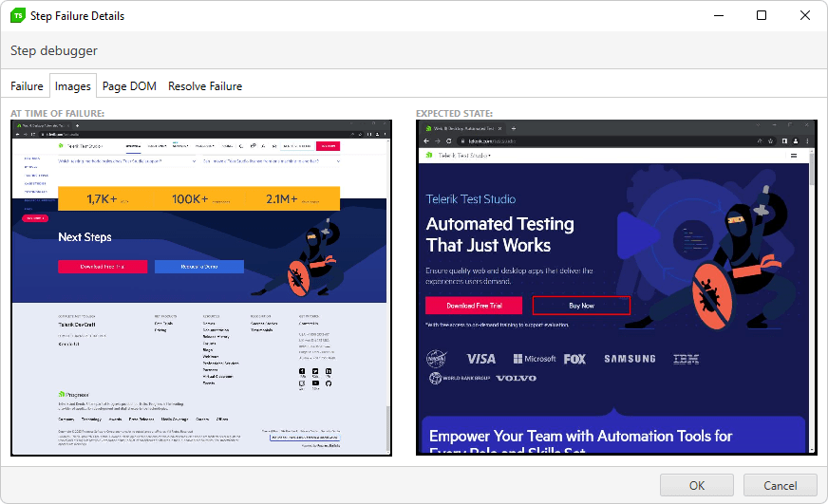This screenshot has width=828, height=504.
Task: Click the NASA logo in expected image
Action: click(x=437, y=359)
